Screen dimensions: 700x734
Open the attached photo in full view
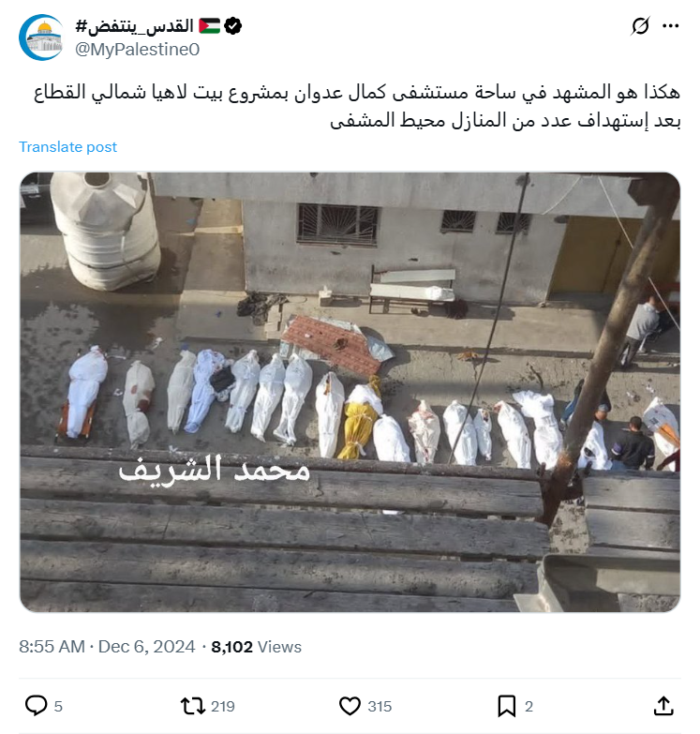coord(350,392)
